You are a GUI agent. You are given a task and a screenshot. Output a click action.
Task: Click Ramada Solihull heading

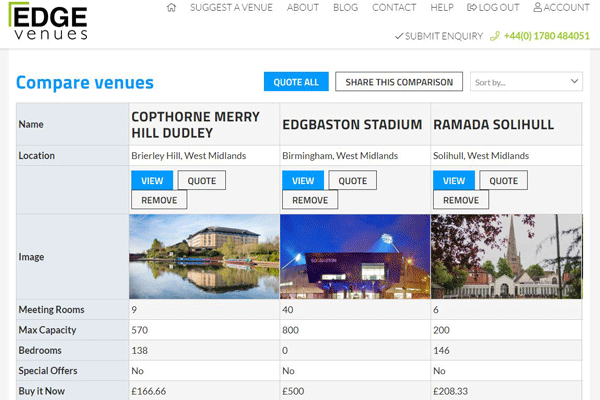[493, 124]
